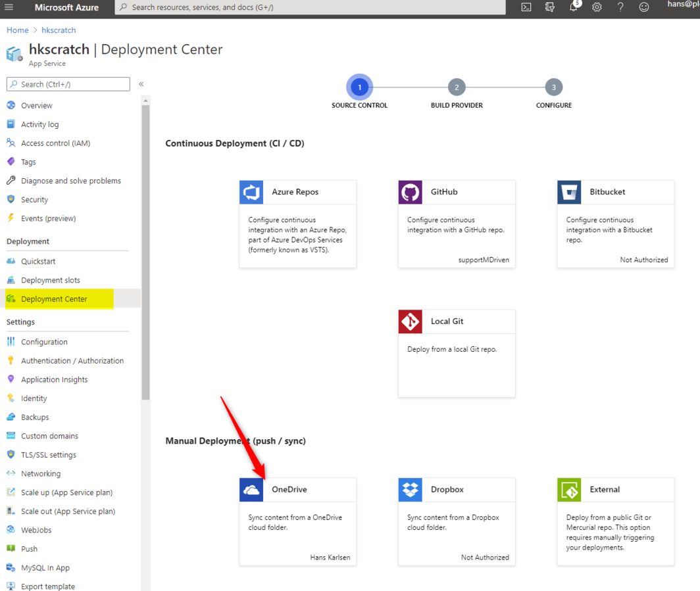The width and height of the screenshot is (700, 591).
Task: Collapse the sidebar with double chevron
Action: point(141,84)
